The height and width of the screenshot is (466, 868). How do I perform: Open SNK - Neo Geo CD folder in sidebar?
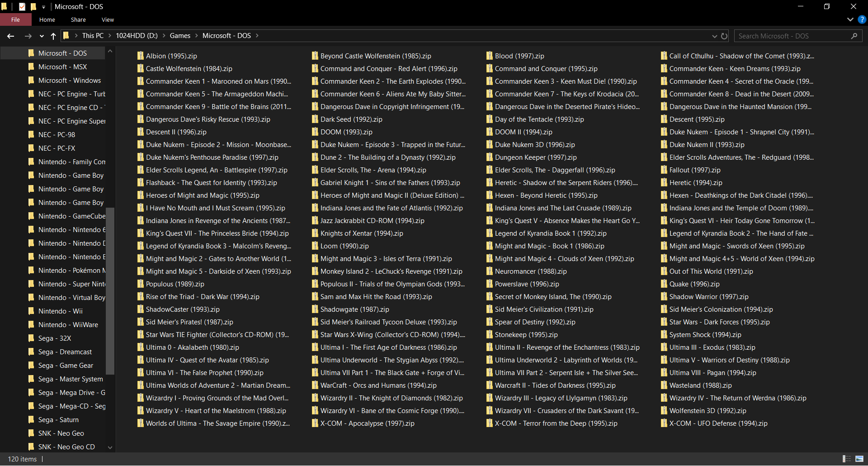pyautogui.click(x=66, y=447)
